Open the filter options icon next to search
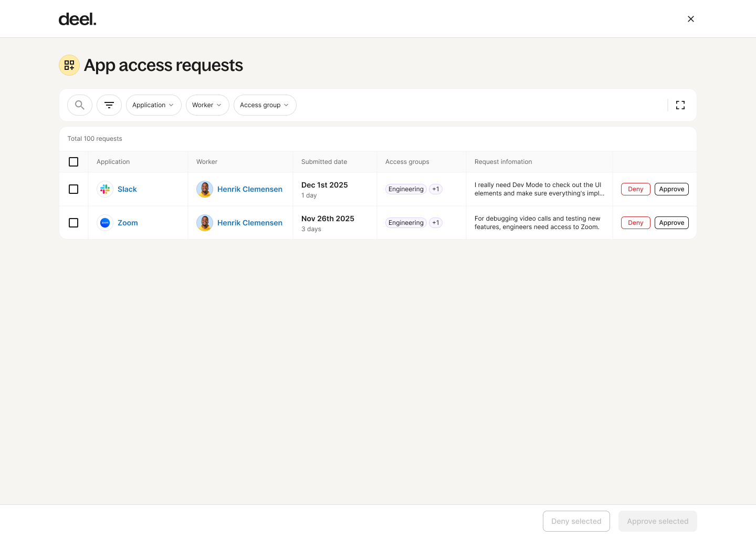The width and height of the screenshot is (756, 538). (109, 105)
